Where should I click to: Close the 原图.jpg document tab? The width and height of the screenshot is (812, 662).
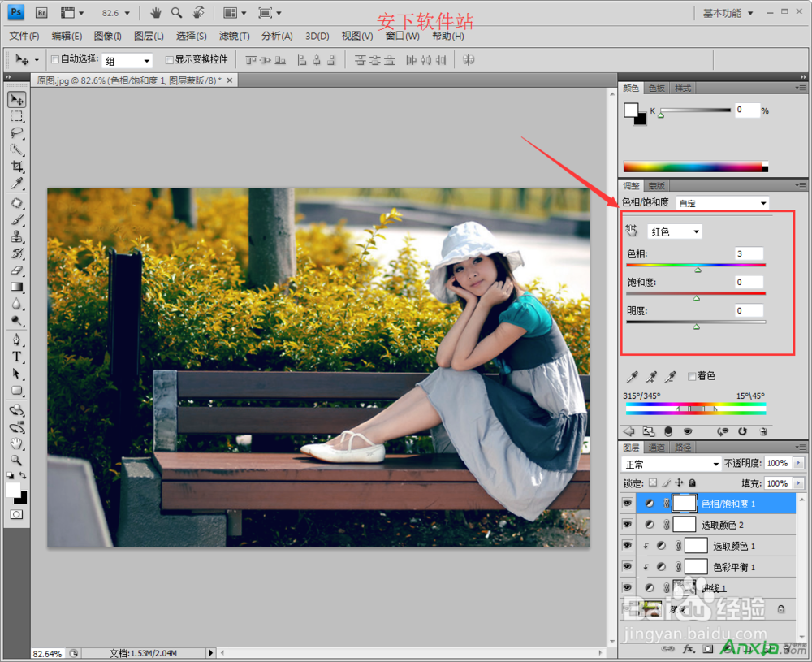(x=230, y=80)
